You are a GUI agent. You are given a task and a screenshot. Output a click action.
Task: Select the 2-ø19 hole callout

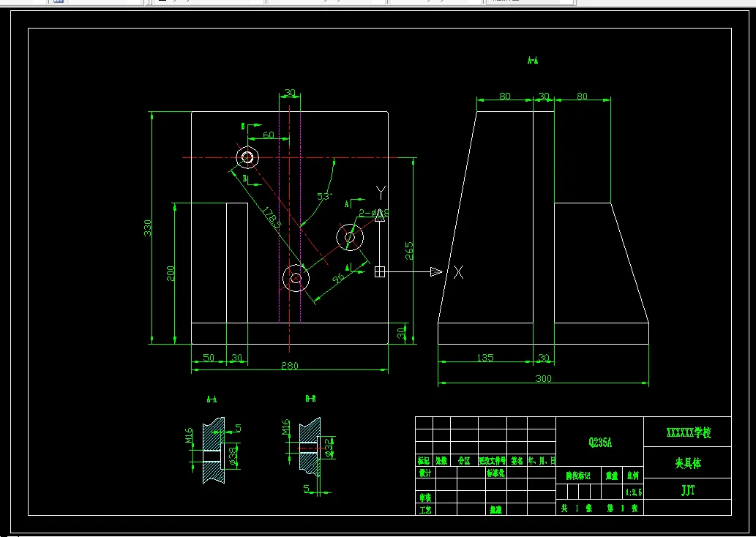[x=374, y=213]
